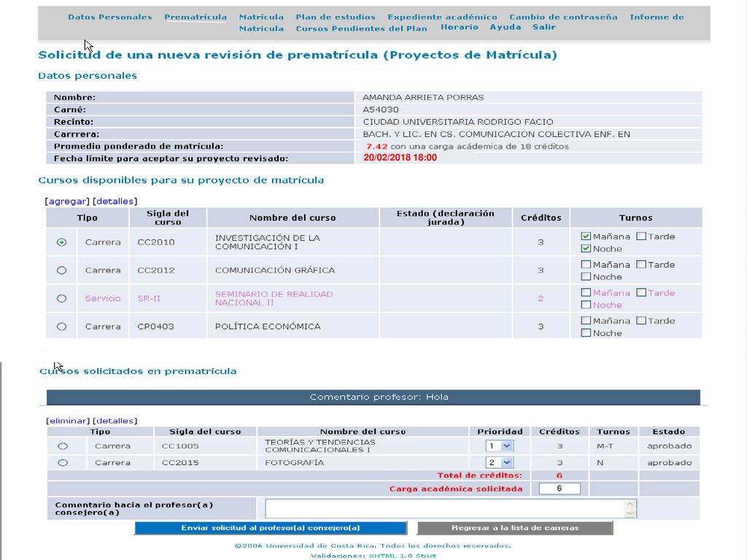This screenshot has width=747, height=560.
Task: Select radio button for SR-II course
Action: 61,298
